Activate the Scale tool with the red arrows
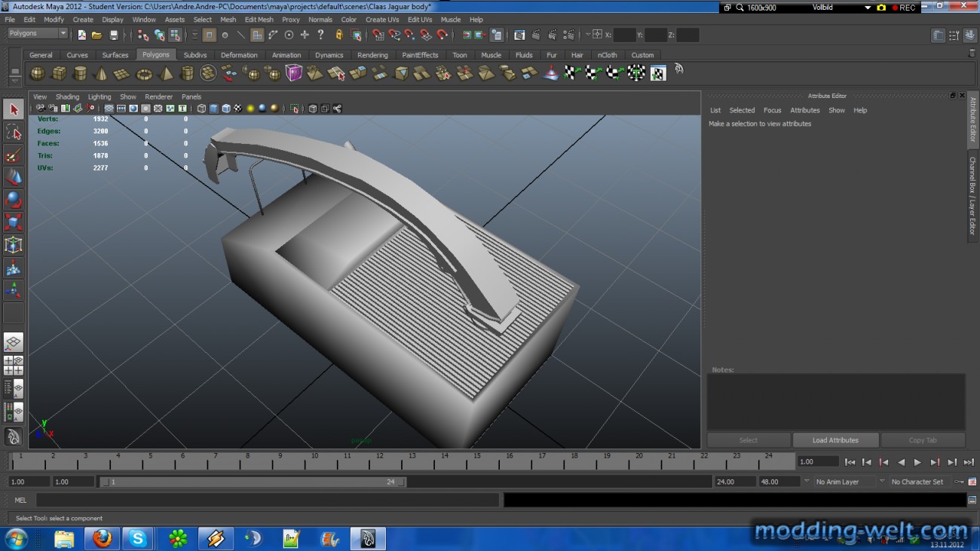 tap(14, 223)
